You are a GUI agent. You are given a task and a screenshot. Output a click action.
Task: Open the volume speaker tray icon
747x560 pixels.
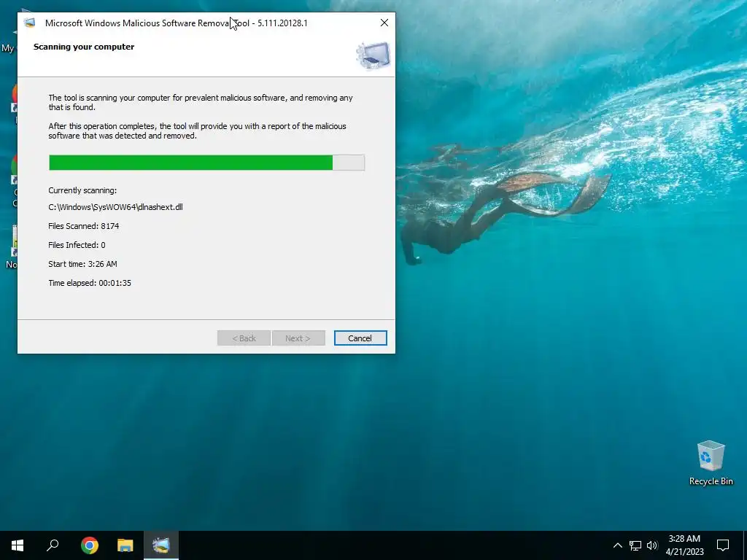click(x=652, y=545)
